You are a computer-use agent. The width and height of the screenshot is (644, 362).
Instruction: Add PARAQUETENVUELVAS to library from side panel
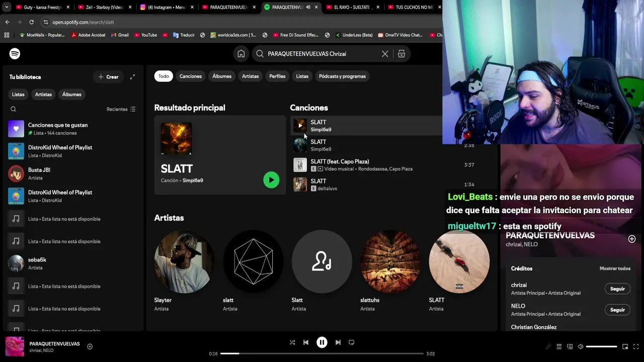point(632,239)
